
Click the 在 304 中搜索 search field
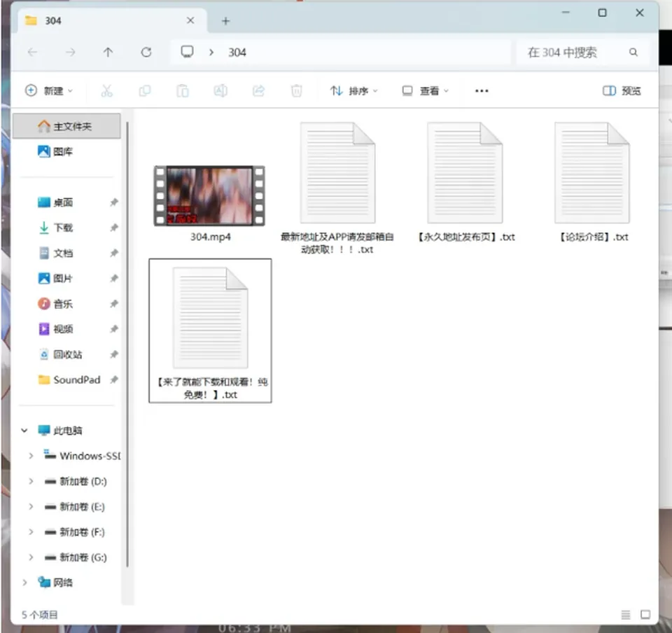click(x=584, y=53)
